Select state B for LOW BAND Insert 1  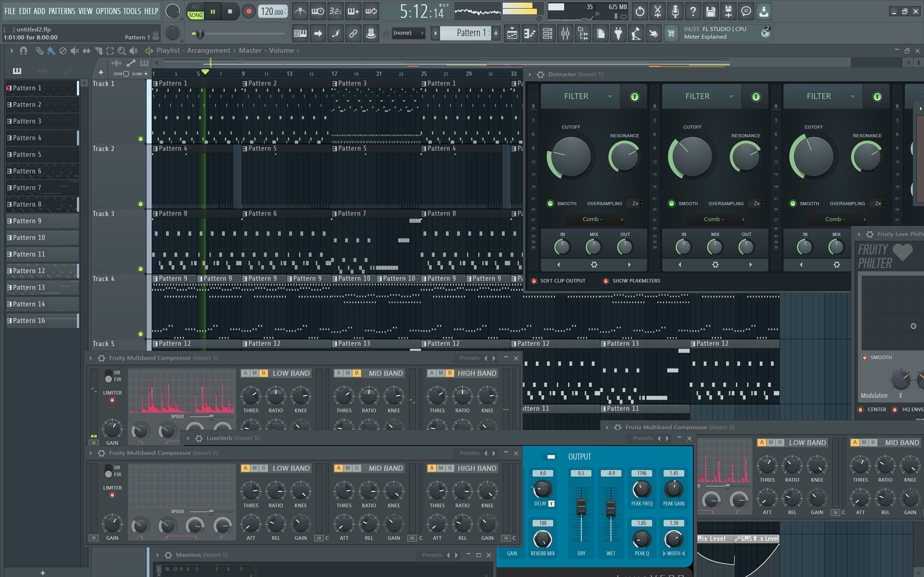[264, 373]
